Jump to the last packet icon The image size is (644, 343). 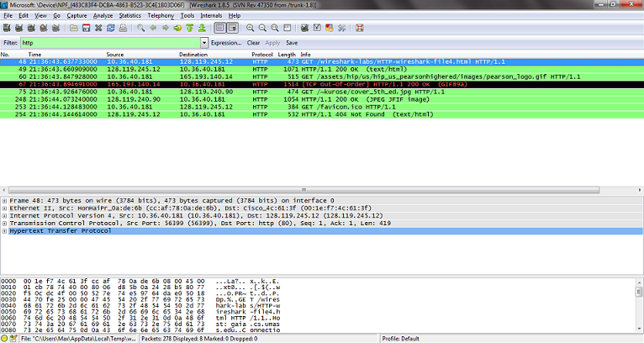[x=200, y=28]
